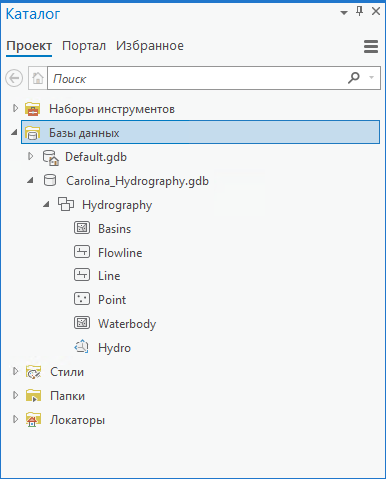Select the Hydrography label
The height and width of the screenshot is (479, 386).
(x=117, y=205)
